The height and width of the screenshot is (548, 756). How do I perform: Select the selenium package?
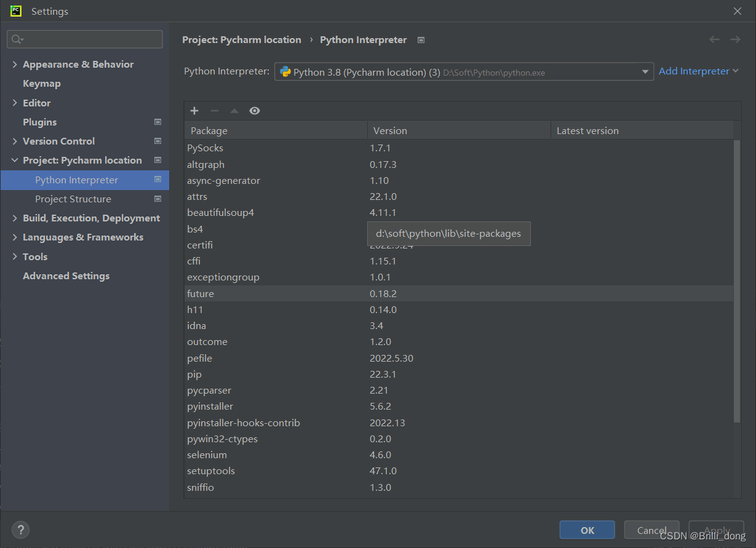point(459,455)
